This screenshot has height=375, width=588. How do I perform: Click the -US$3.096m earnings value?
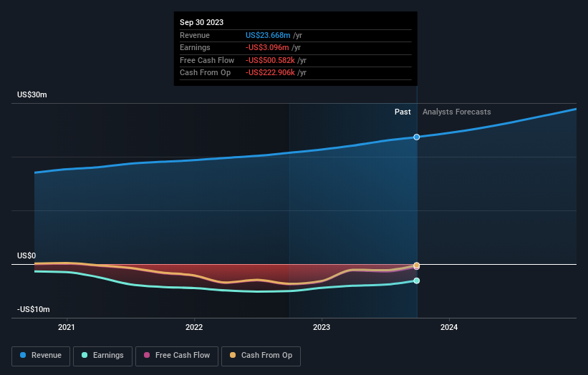pyautogui.click(x=267, y=47)
